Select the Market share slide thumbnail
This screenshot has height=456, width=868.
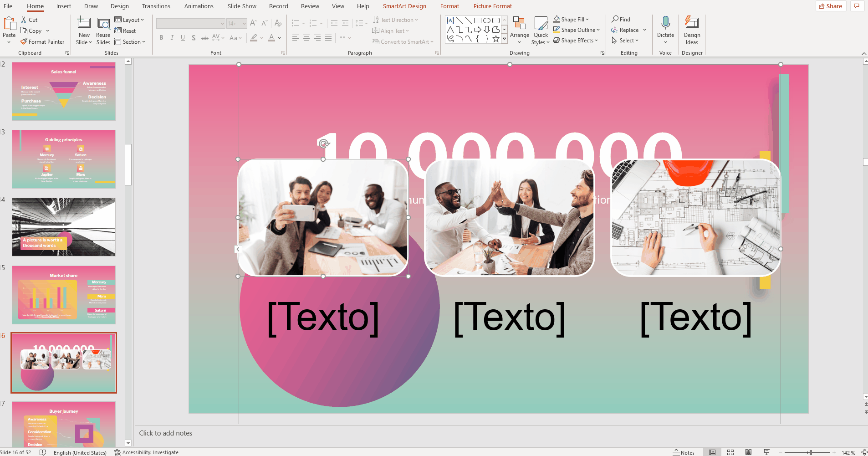coord(64,295)
